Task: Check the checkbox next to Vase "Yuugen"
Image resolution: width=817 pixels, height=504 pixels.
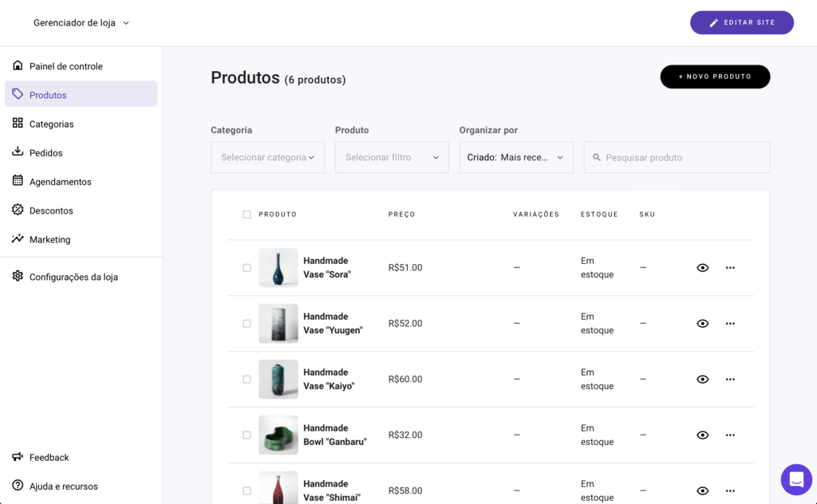Action: [x=247, y=323]
